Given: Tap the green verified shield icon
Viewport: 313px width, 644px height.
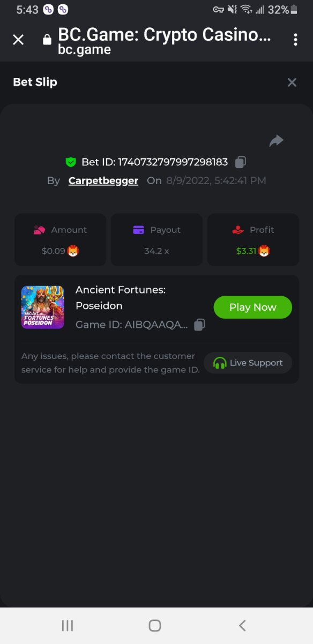Looking at the screenshot, I should point(71,162).
